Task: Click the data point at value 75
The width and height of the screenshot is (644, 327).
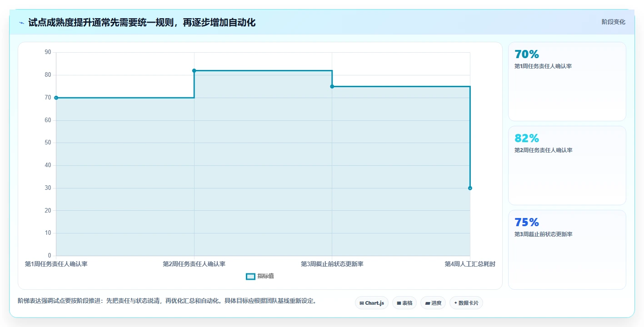Action: pos(332,86)
